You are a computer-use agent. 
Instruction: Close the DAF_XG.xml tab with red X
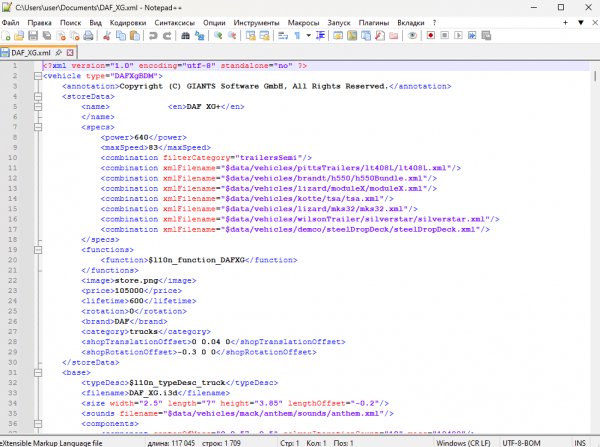(70, 52)
